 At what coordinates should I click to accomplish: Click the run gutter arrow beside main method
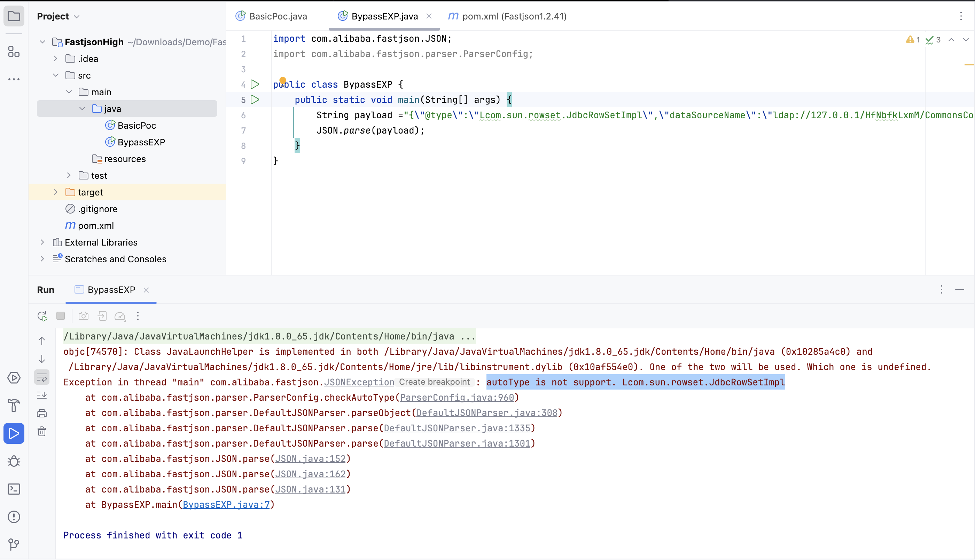[x=255, y=99]
